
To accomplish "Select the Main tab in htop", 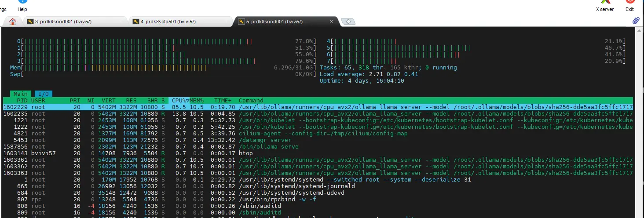I will coord(20,94).
